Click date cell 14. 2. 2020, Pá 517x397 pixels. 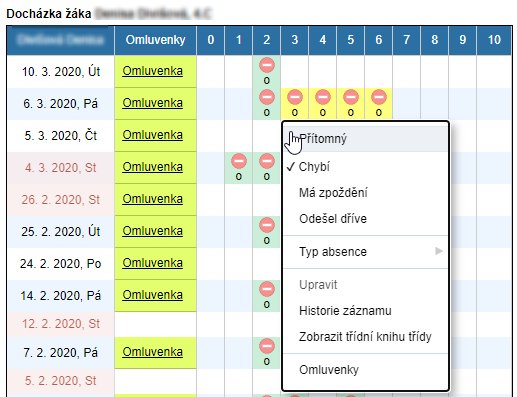[x=61, y=296]
